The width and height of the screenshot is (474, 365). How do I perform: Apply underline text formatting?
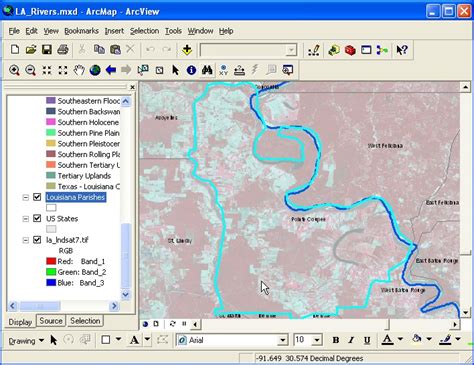(x=367, y=340)
